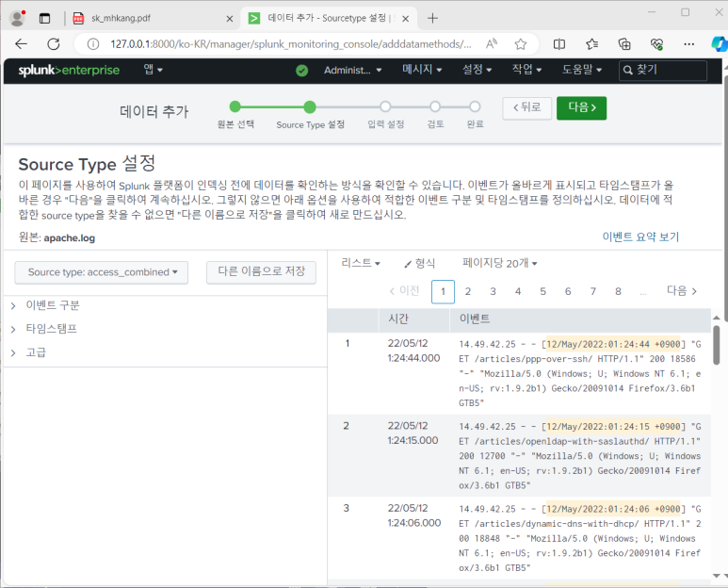Go to results page 6
728x588 pixels.
click(568, 291)
